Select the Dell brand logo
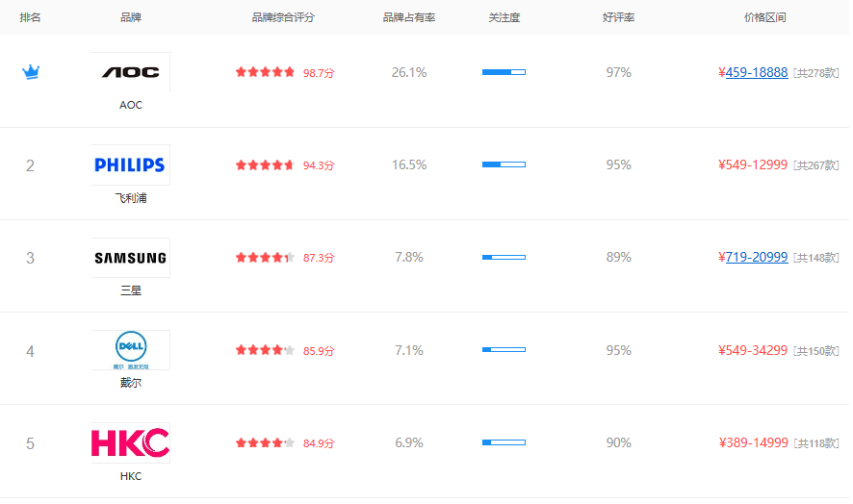This screenshot has width=853, height=504. coord(131,349)
